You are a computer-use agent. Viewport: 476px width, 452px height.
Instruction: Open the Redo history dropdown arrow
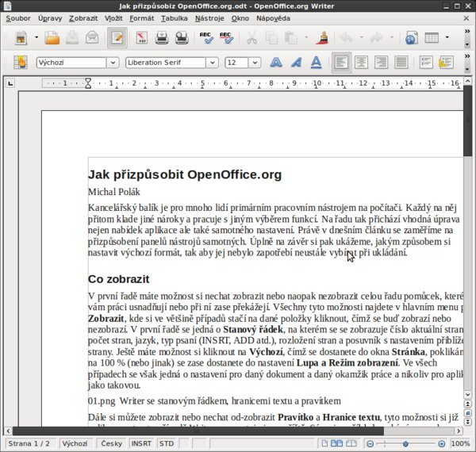tap(392, 37)
